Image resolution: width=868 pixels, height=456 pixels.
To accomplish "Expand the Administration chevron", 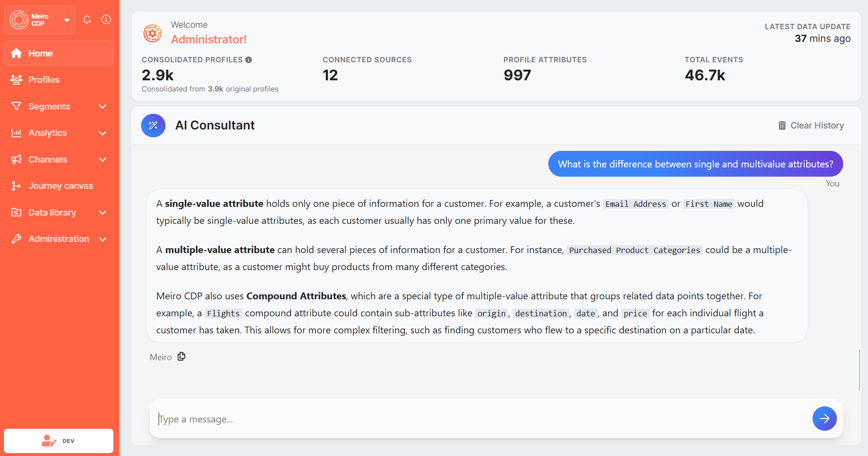I will point(103,239).
